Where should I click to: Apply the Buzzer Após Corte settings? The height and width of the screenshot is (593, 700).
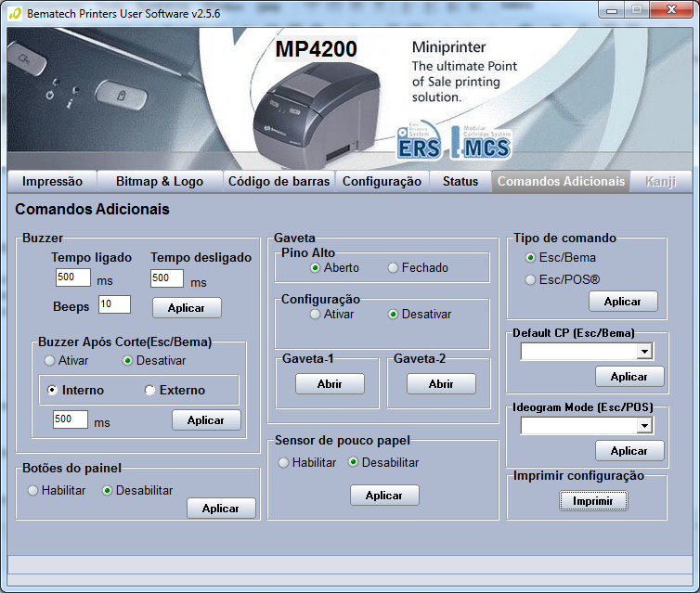[206, 420]
